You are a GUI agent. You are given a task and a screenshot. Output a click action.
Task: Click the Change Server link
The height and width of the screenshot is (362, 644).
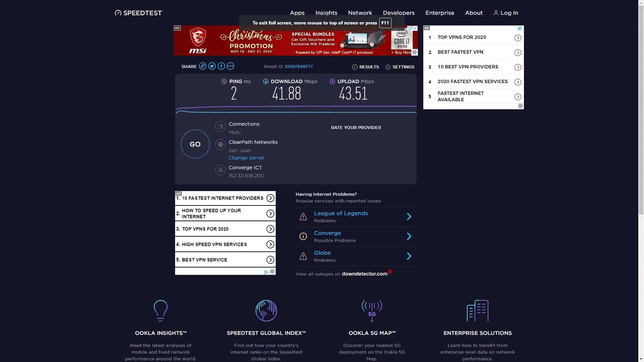[x=247, y=158]
